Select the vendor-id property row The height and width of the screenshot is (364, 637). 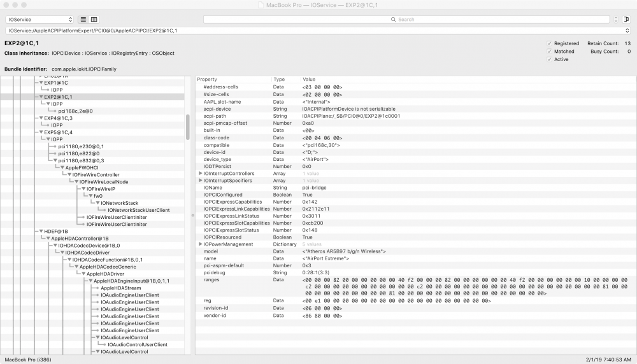[x=415, y=316]
